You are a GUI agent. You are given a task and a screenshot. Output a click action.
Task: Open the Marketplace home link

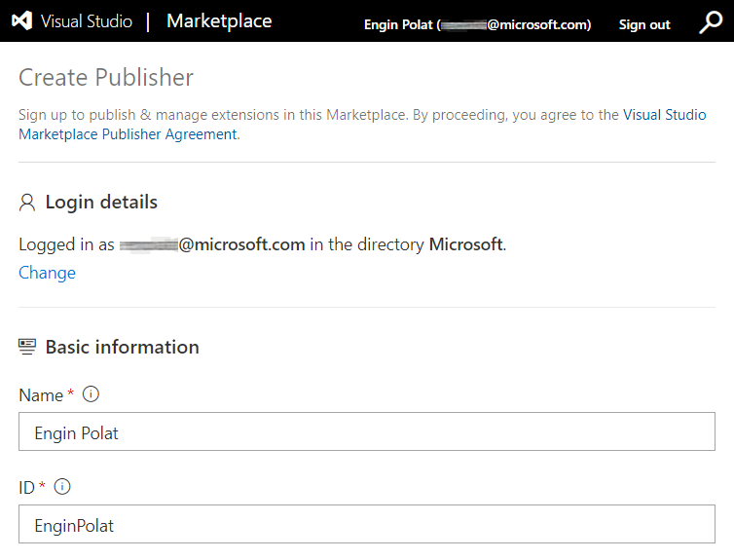coord(219,21)
